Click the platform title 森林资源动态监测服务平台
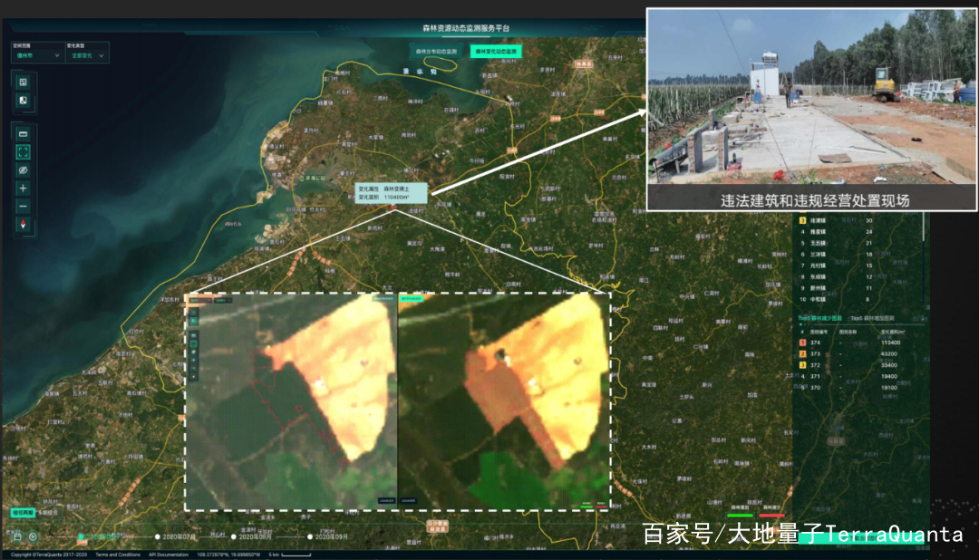Image resolution: width=979 pixels, height=560 pixels. pos(466,28)
